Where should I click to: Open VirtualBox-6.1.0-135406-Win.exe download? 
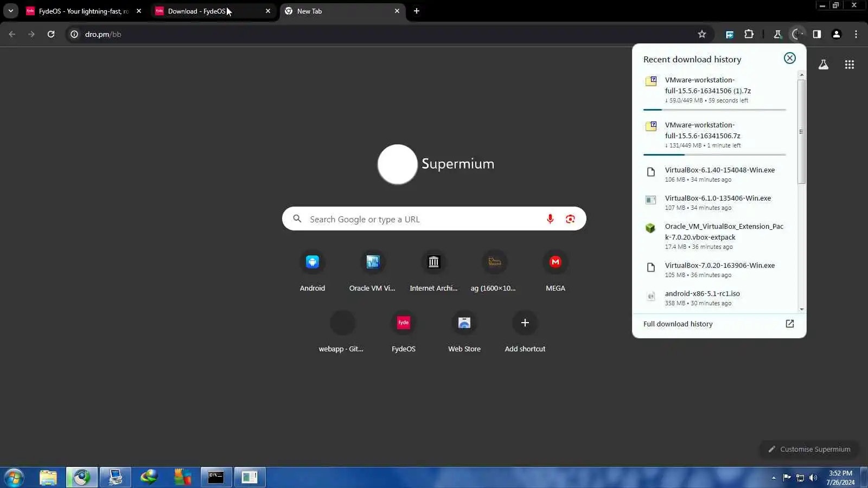click(714, 202)
